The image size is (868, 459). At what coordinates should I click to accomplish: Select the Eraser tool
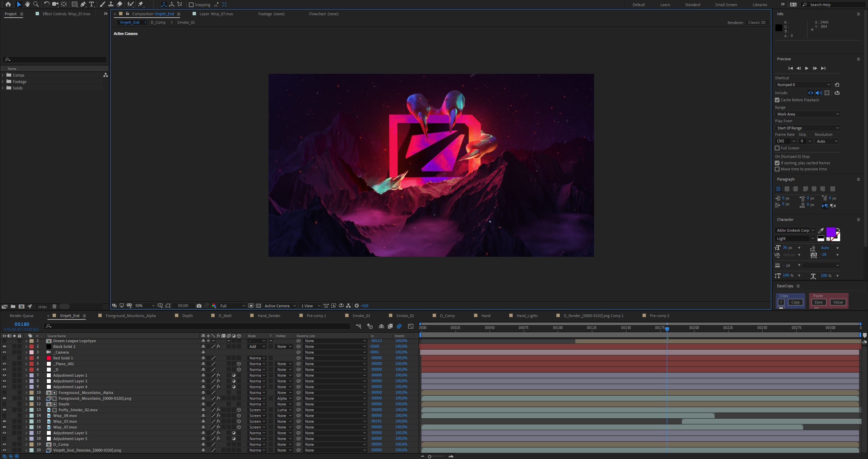119,4
